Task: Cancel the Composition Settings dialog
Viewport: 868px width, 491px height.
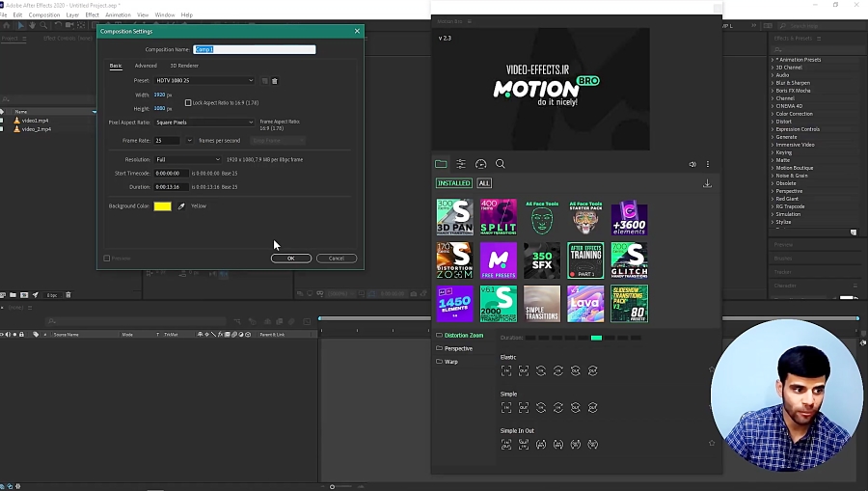Action: point(337,259)
